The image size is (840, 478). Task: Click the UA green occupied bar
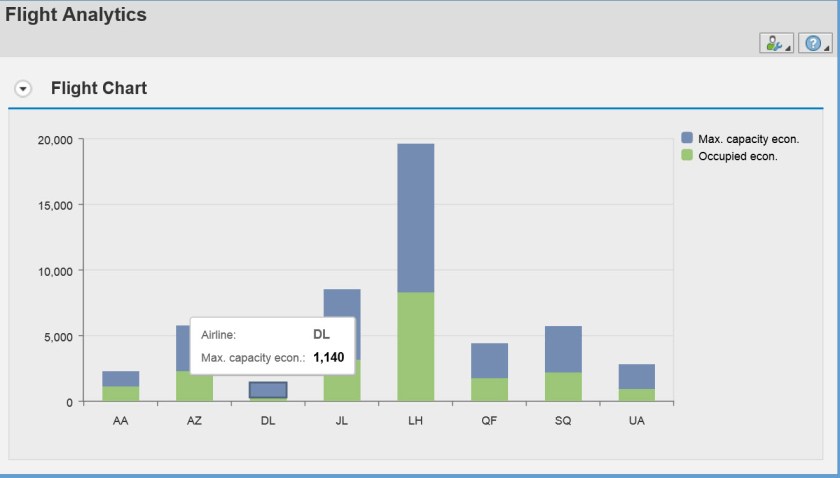coord(636,395)
